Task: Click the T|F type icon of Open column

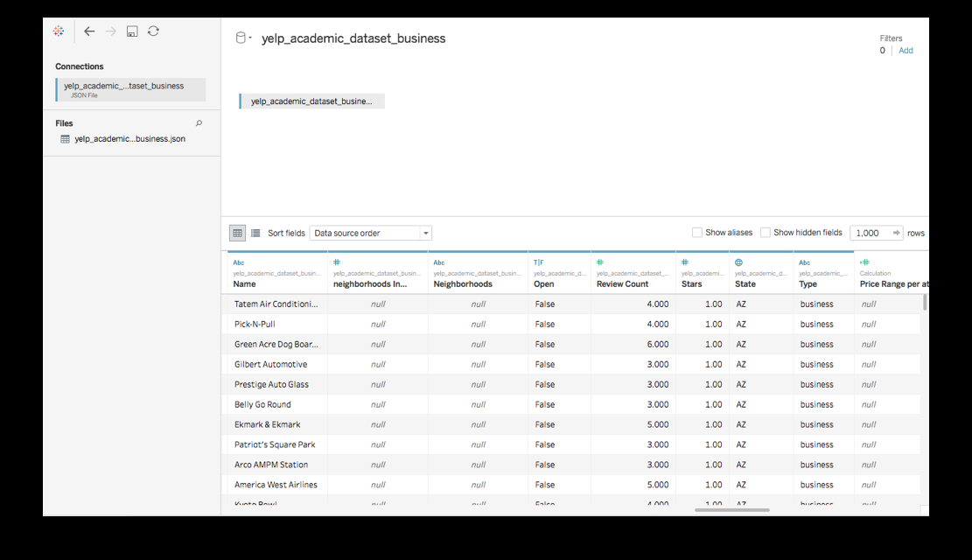Action: point(538,262)
